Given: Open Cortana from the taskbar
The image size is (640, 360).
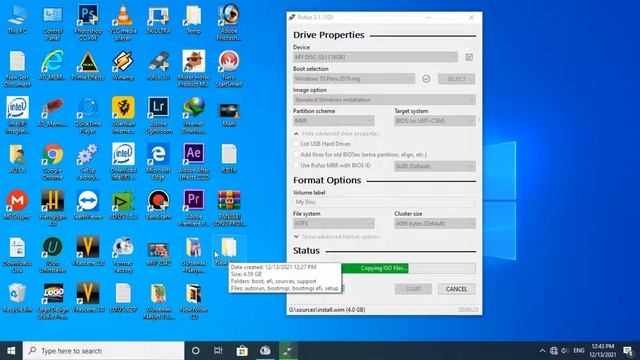Looking at the screenshot, I should pos(196,351).
